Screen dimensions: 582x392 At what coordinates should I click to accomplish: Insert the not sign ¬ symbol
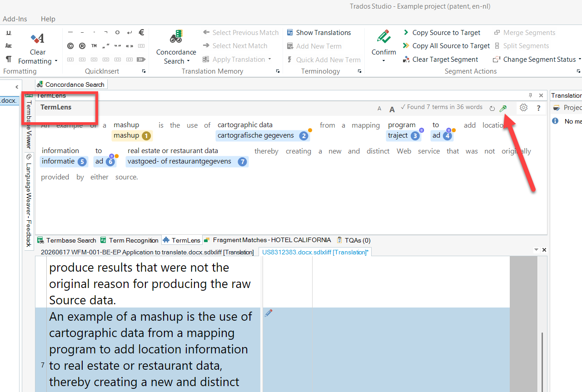click(x=106, y=32)
